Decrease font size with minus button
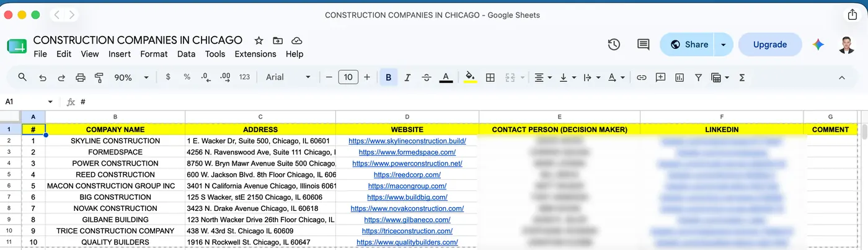Viewport: 868px width, 250px height. point(329,78)
